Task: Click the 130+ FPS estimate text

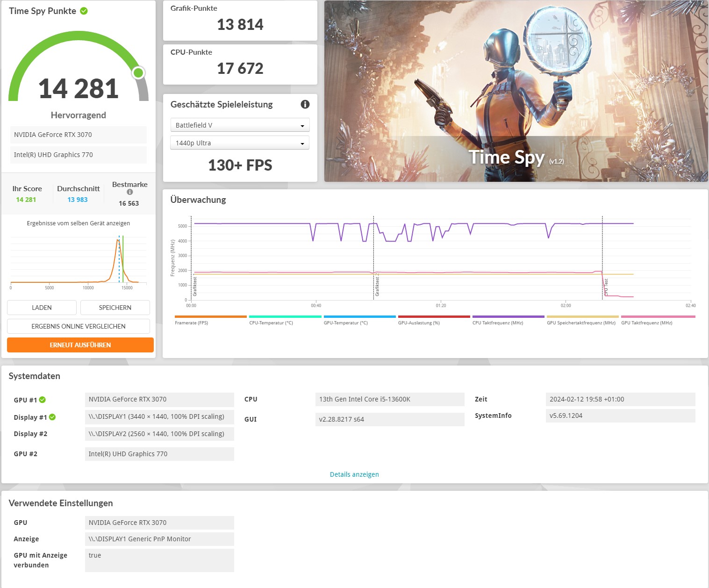Action: (240, 165)
